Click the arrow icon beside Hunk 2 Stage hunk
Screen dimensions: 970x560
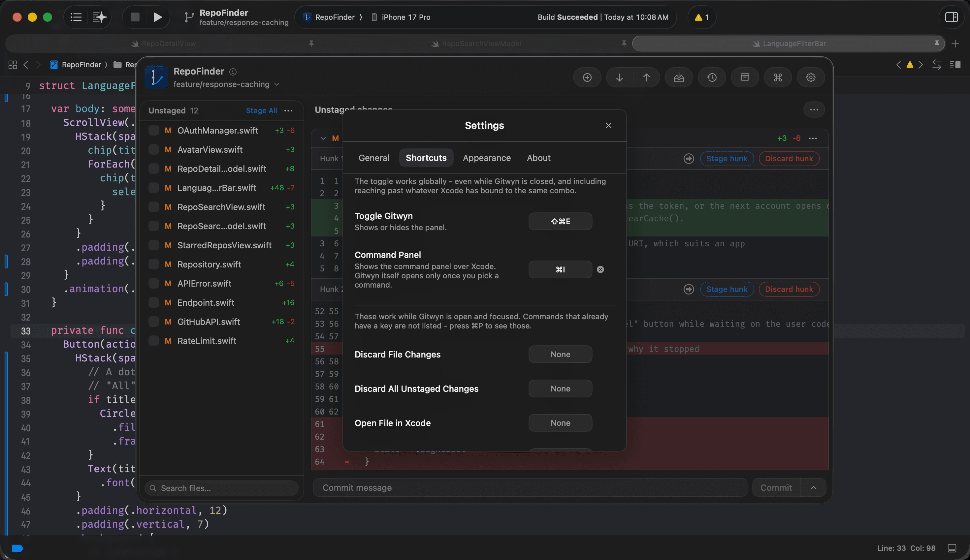[689, 289]
